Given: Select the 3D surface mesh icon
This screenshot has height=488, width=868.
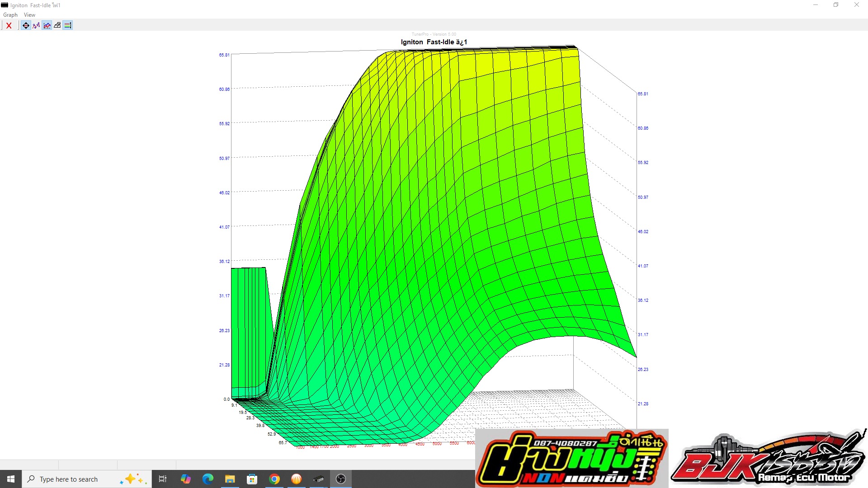Looking at the screenshot, I should coord(57,26).
